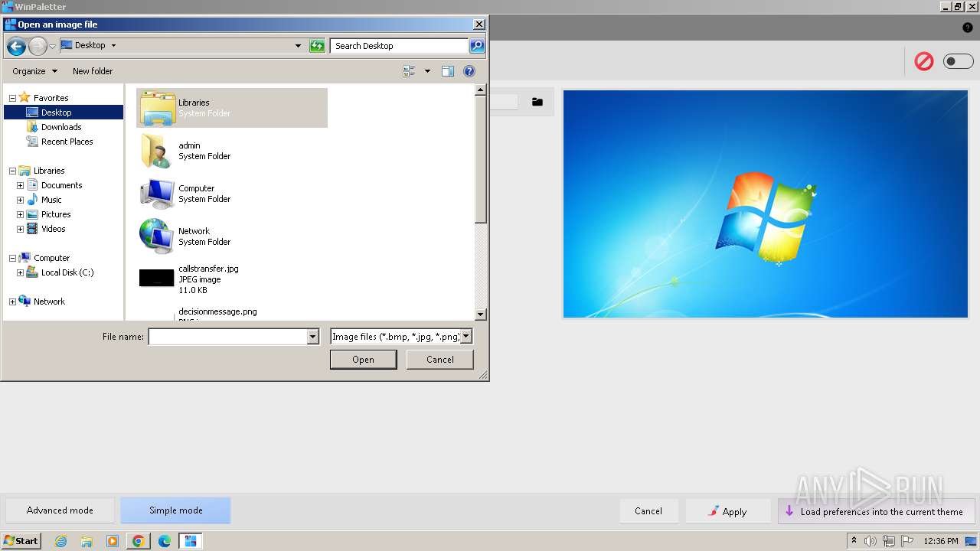
Task: Click the search magnifier icon in Search Desktop
Action: [477, 46]
